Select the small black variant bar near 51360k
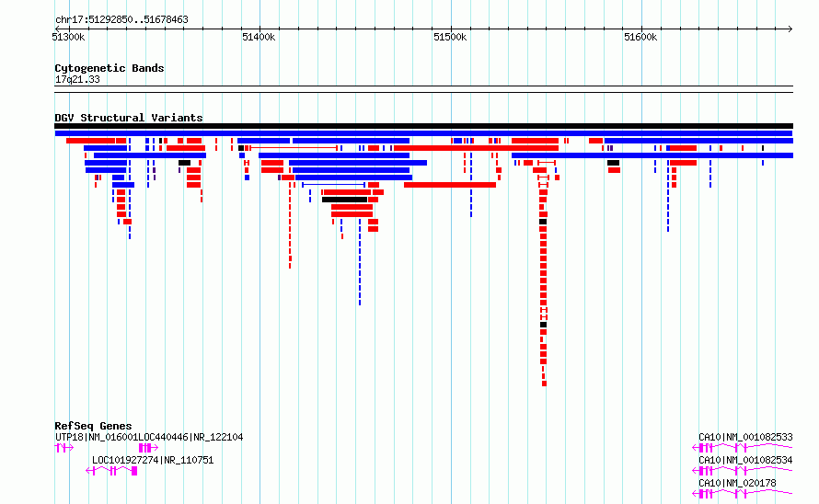The width and height of the screenshot is (819, 504). click(x=184, y=163)
